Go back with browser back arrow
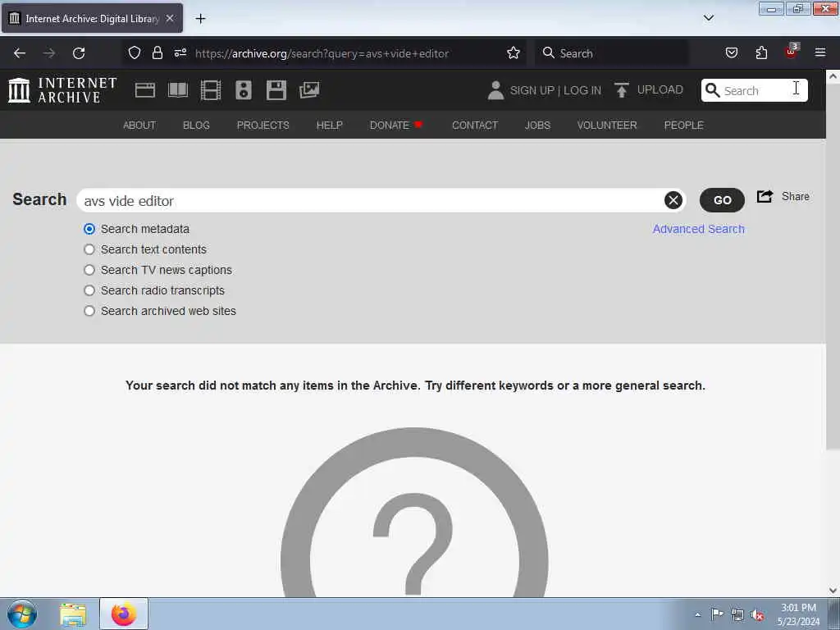Screen dimensions: 840x630 [20, 53]
